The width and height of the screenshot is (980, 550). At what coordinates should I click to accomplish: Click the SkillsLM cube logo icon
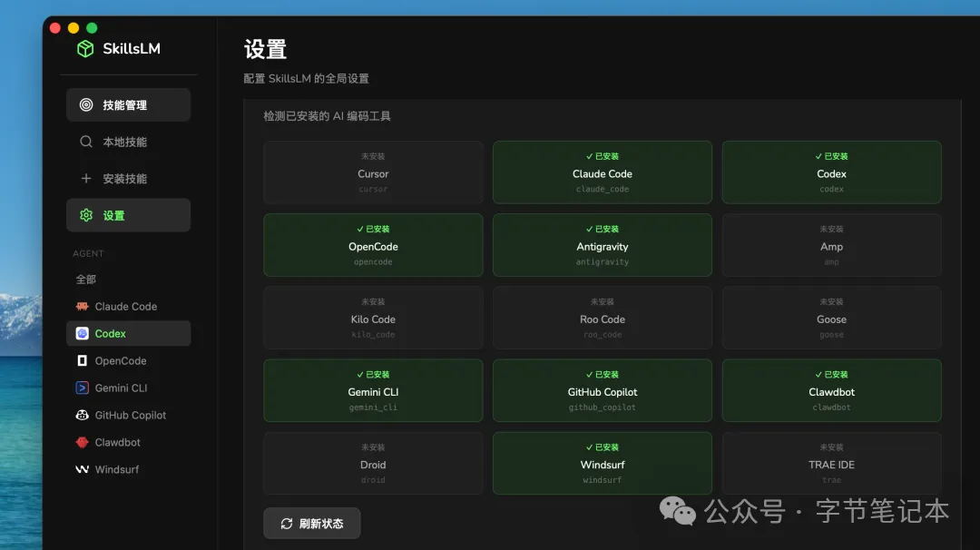pyautogui.click(x=85, y=49)
